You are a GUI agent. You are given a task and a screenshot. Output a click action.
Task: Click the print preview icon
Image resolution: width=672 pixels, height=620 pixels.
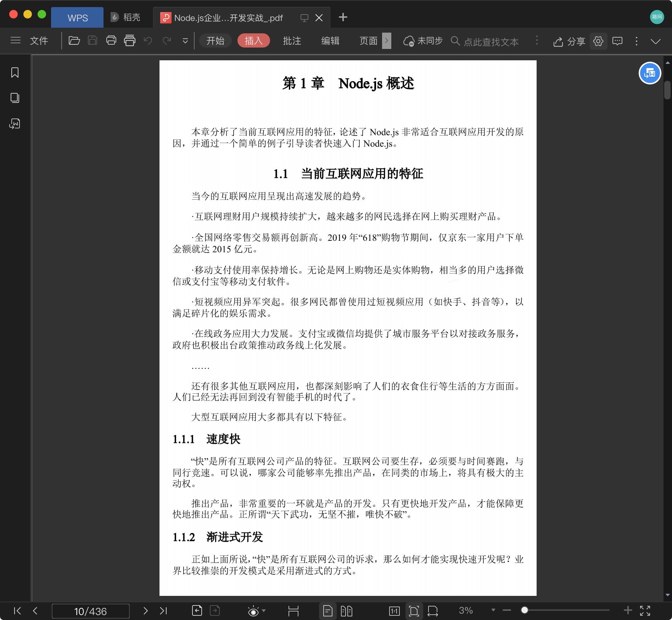pyautogui.click(x=129, y=40)
